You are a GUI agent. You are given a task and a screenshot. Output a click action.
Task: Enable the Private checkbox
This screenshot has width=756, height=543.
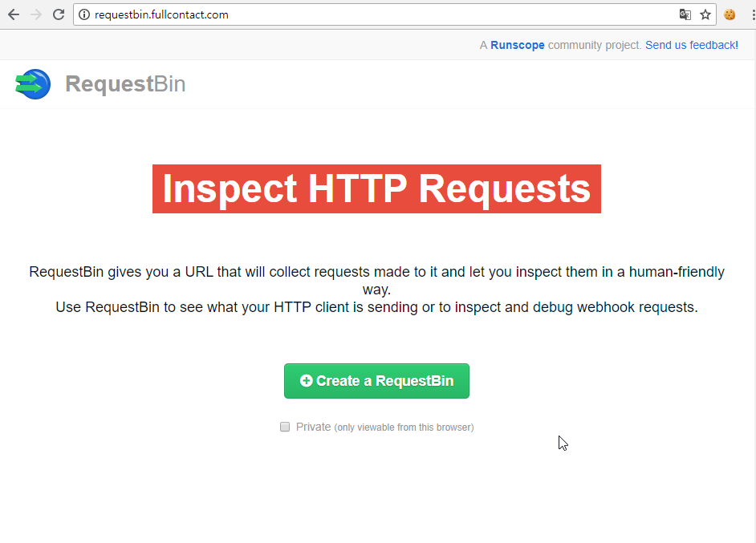pos(285,427)
